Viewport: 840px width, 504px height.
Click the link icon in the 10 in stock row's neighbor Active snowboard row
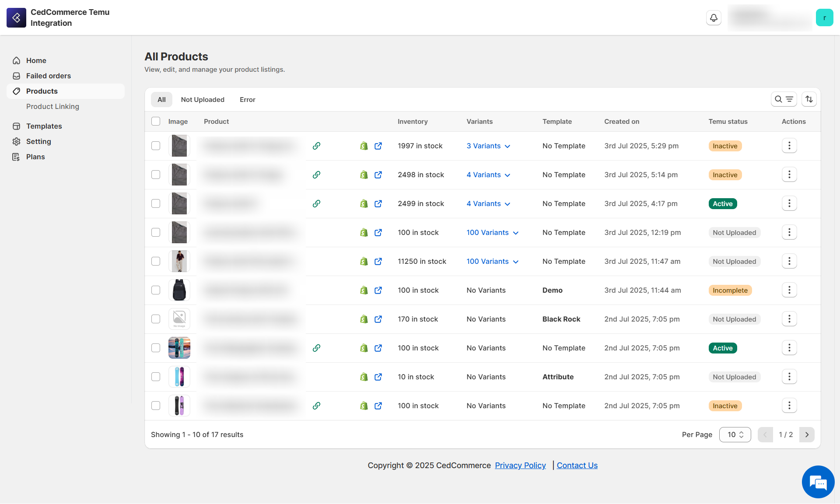316,348
